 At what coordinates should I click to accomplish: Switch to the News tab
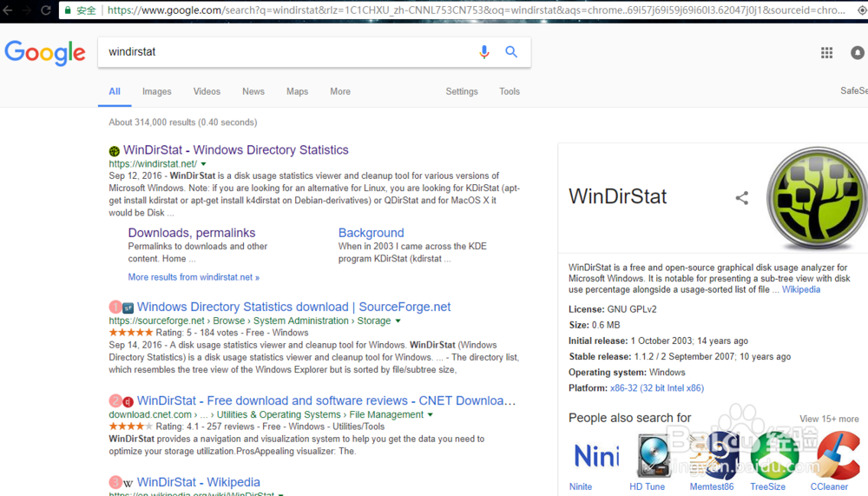[253, 91]
